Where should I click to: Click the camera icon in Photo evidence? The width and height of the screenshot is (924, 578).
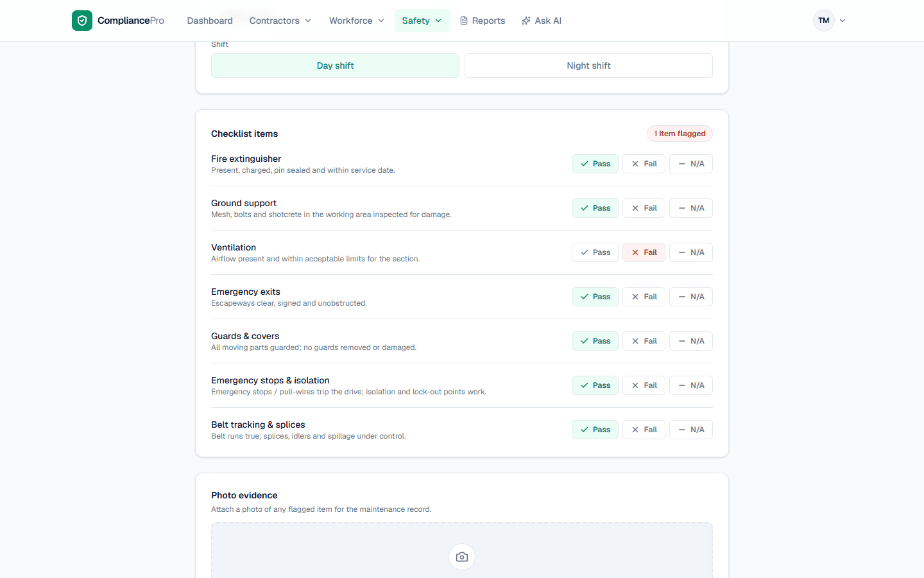(x=462, y=557)
